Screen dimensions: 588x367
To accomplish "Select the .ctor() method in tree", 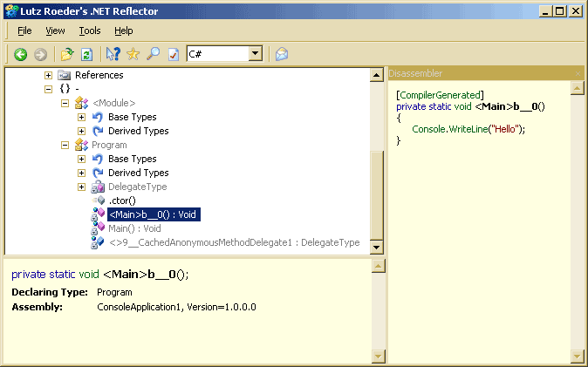I will [x=121, y=200].
